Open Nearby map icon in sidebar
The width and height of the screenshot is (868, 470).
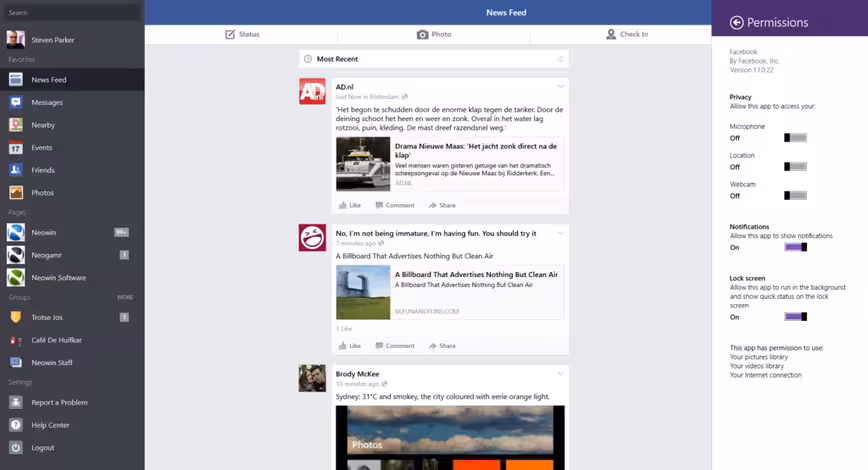(16, 125)
